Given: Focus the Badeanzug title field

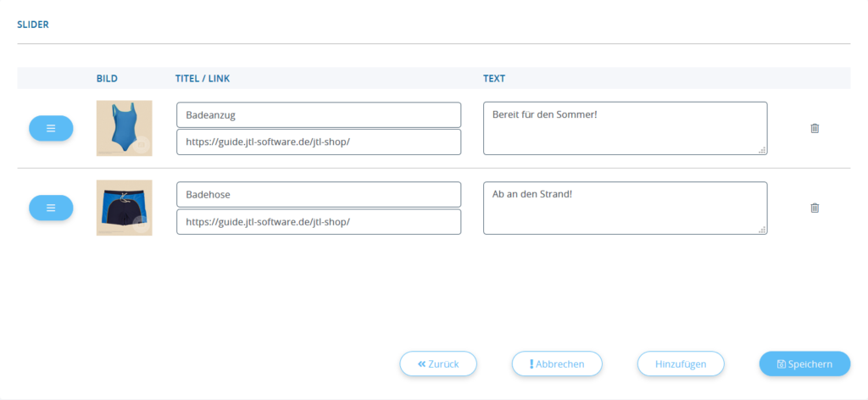Looking at the screenshot, I should 318,115.
